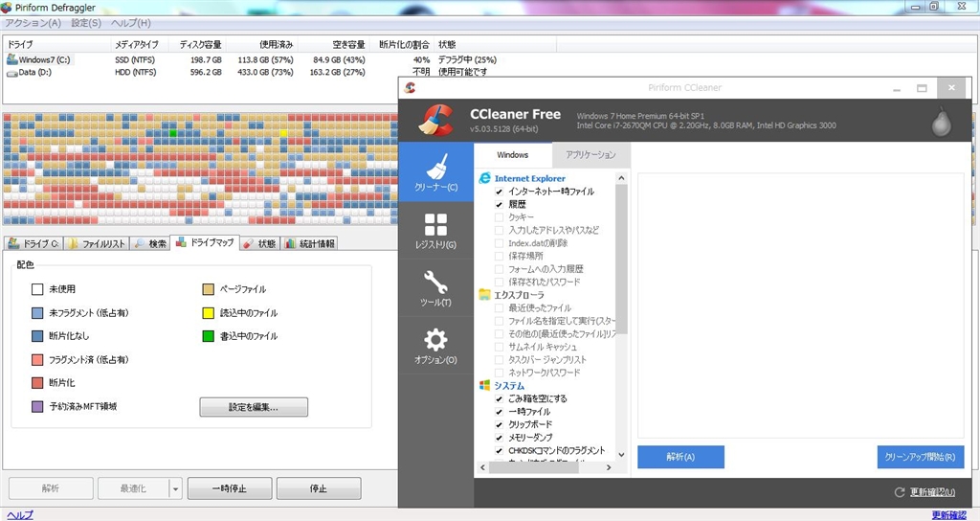Click scroll-up arrow of the cleaner list
980x521 pixels.
click(621, 178)
